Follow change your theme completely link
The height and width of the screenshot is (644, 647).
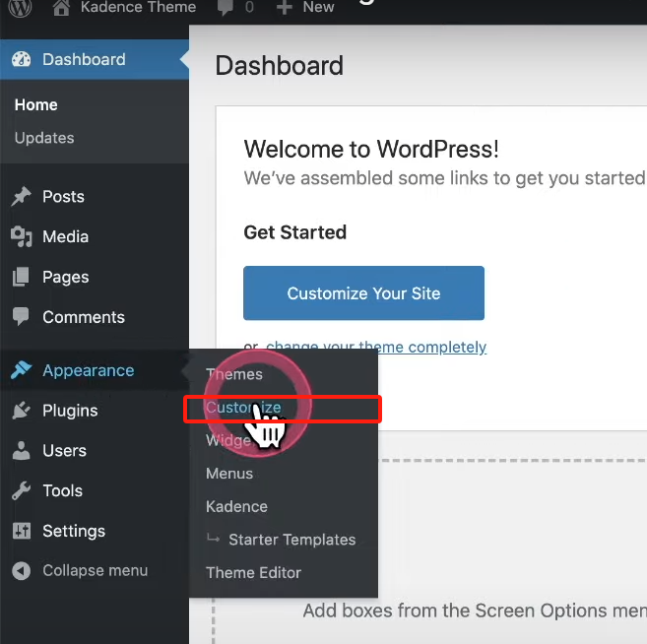376,347
